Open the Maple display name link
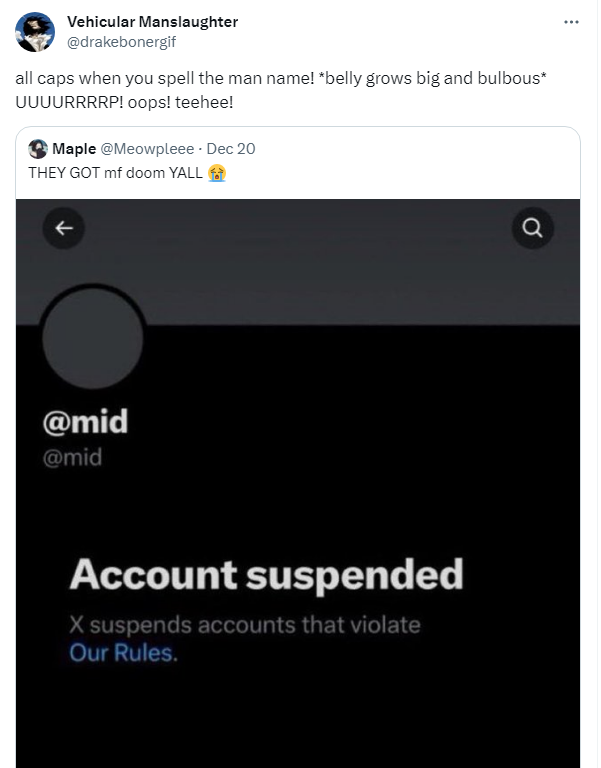Screen dimensions: 601x768 (x=74, y=149)
